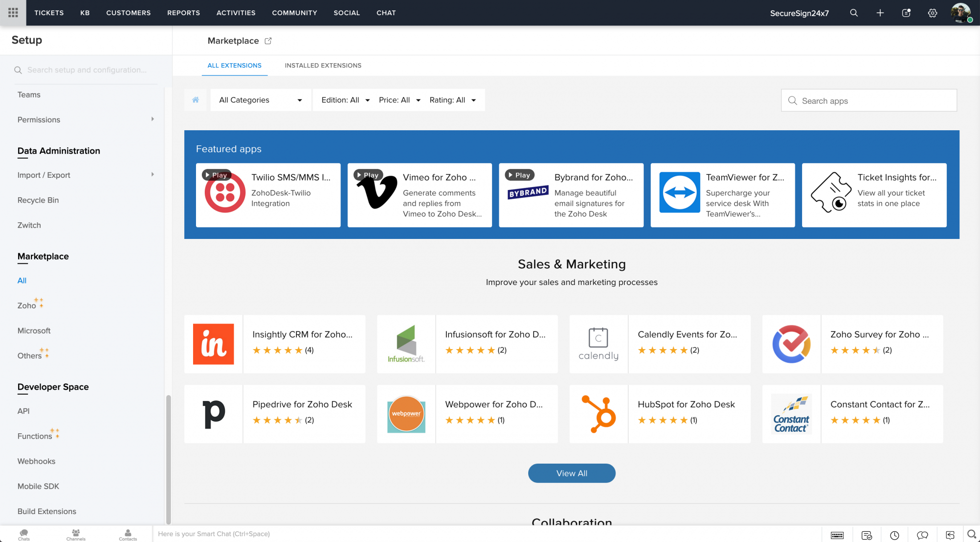Click the clock icon in bottom bar

click(894, 535)
